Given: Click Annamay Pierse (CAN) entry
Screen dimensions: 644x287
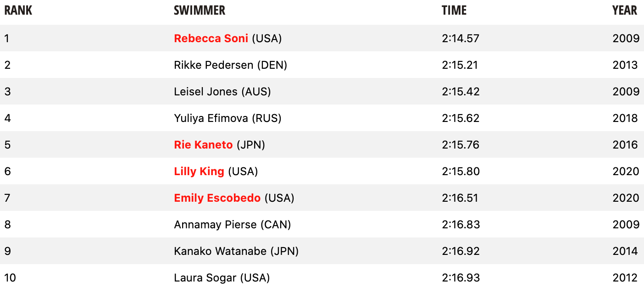Looking at the screenshot, I should pyautogui.click(x=232, y=225).
